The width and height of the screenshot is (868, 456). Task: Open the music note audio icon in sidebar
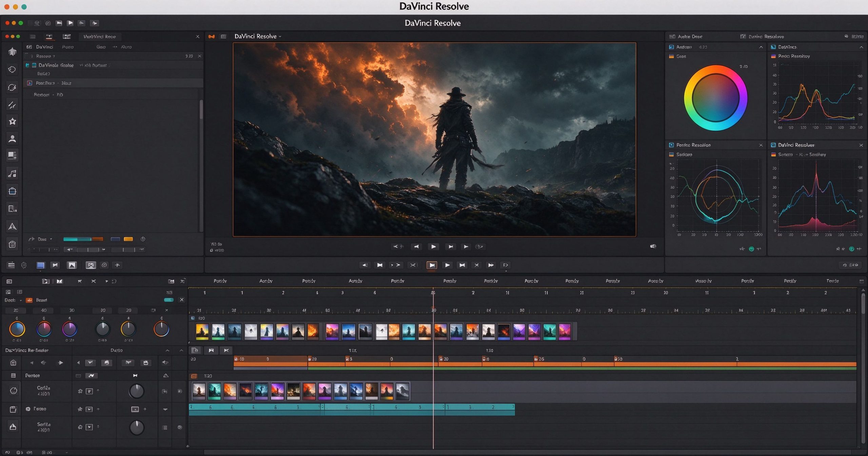pos(12,173)
